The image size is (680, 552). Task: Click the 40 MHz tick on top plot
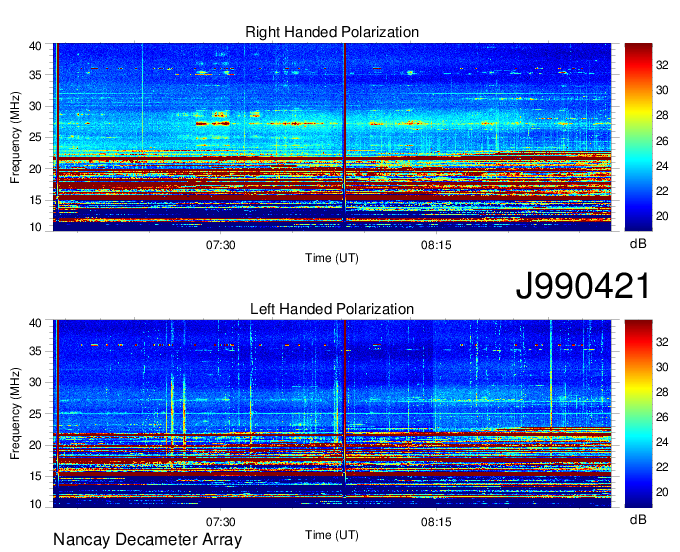35,46
